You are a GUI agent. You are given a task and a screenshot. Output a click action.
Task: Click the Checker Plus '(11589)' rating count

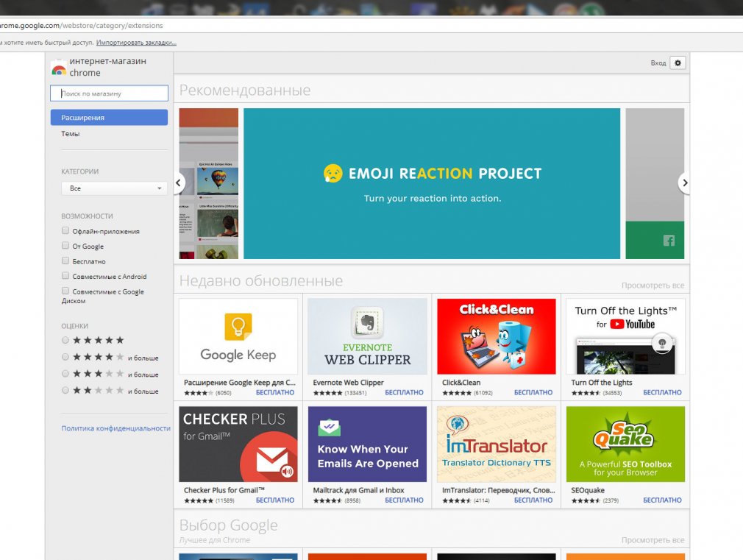(224, 500)
